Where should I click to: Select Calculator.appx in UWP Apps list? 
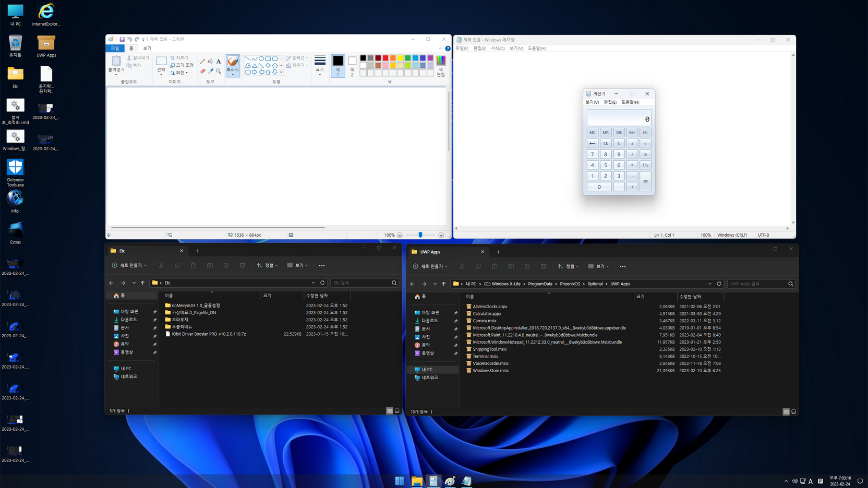click(x=487, y=314)
